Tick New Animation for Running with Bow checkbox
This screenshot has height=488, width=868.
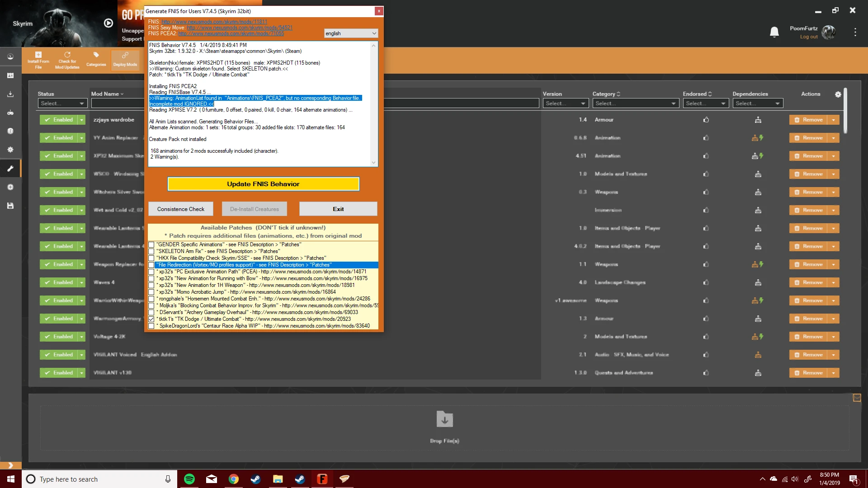[x=151, y=279]
